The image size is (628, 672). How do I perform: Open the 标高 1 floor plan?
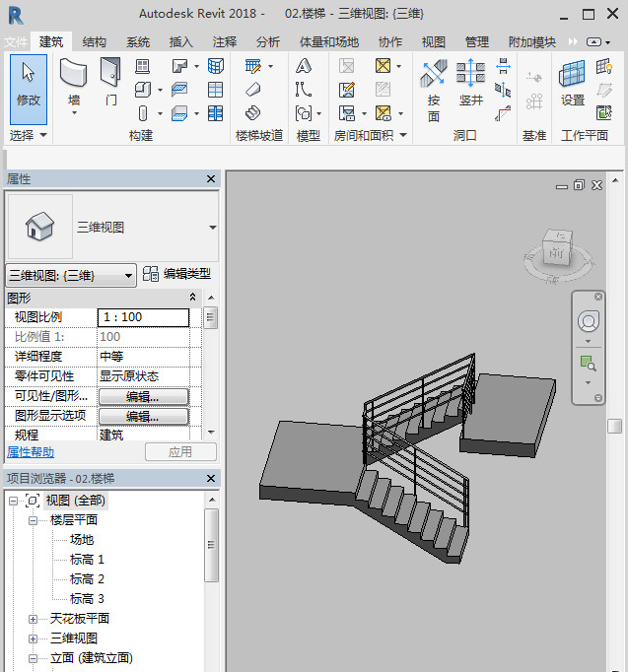[87, 560]
